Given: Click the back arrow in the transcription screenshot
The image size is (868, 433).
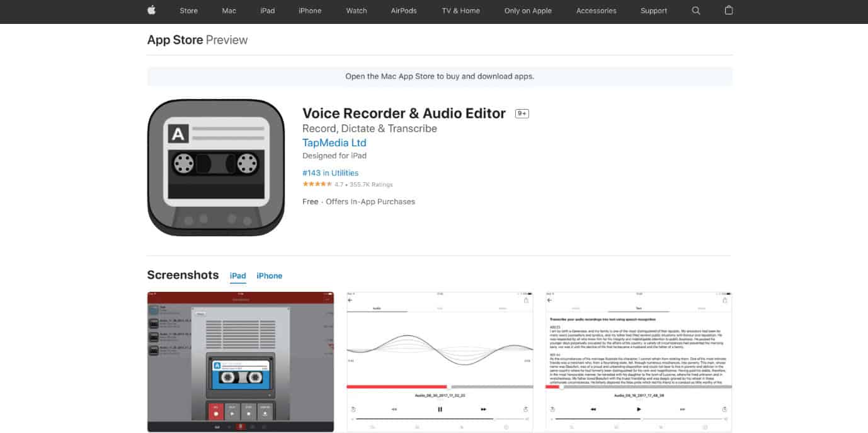Looking at the screenshot, I should pos(550,301).
